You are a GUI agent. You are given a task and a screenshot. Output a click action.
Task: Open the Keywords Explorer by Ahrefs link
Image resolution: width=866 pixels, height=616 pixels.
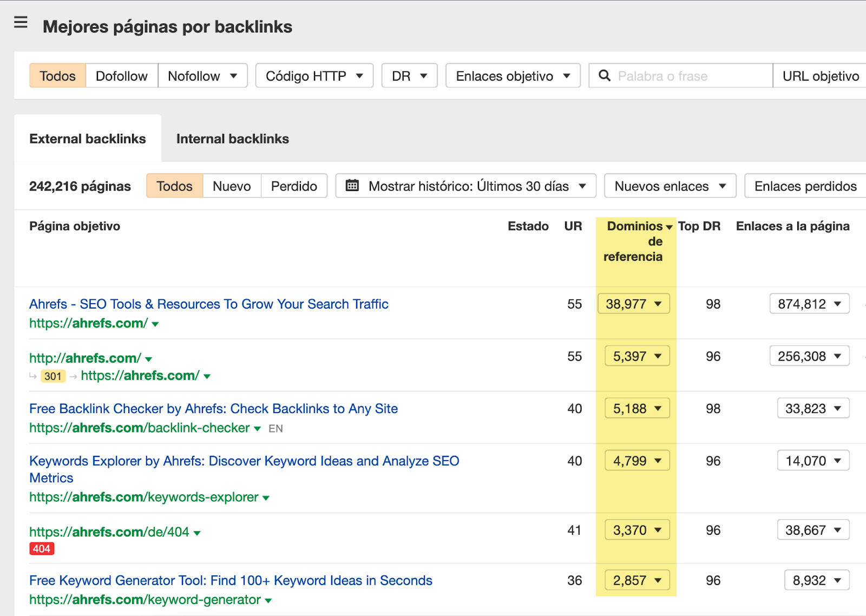tap(244, 461)
